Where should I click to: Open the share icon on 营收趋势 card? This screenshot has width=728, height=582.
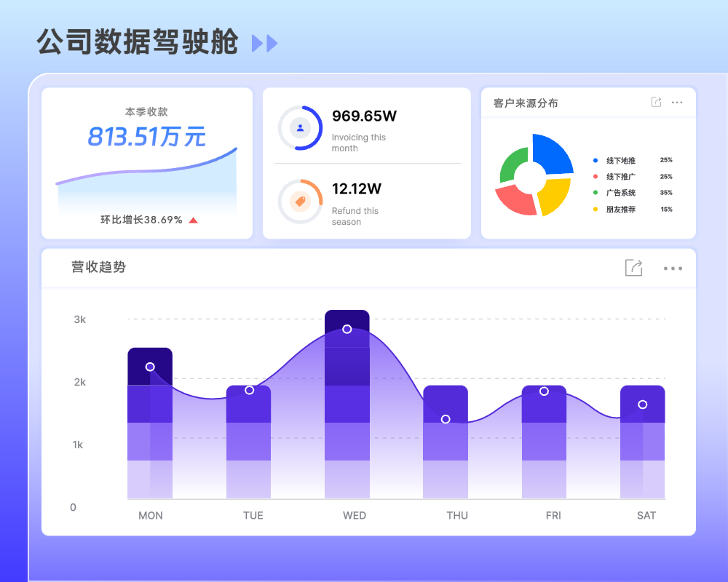pos(633,268)
